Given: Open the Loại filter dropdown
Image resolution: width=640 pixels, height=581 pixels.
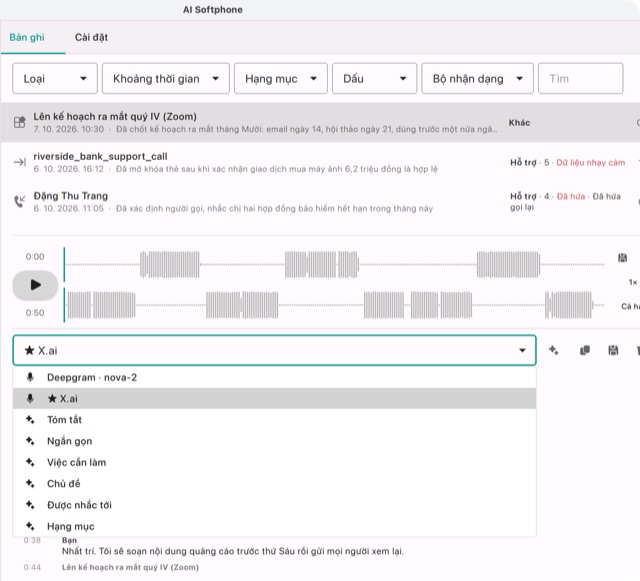Looking at the screenshot, I should point(55,78).
